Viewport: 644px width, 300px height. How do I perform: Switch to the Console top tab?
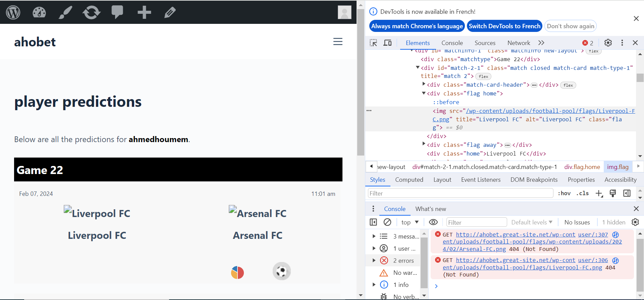tap(452, 43)
